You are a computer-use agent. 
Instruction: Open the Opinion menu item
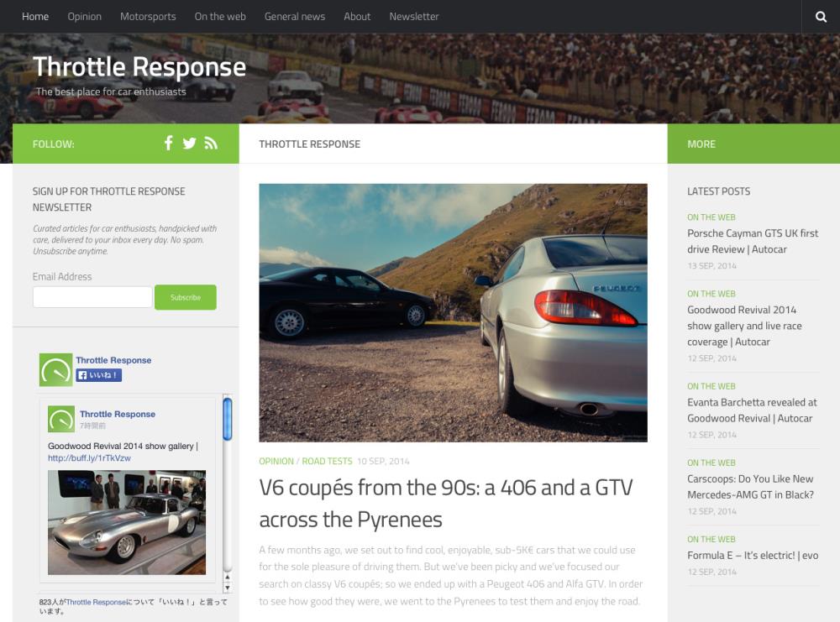pyautogui.click(x=85, y=17)
